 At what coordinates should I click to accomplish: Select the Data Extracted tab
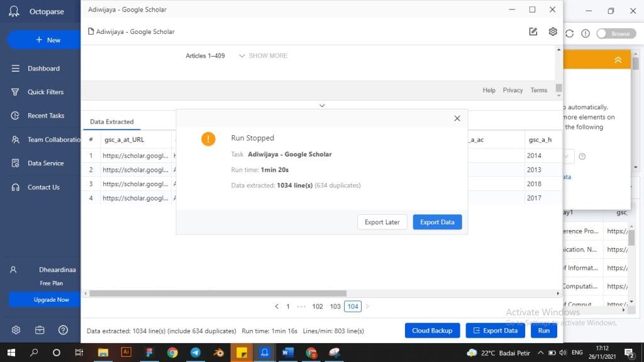click(x=111, y=122)
